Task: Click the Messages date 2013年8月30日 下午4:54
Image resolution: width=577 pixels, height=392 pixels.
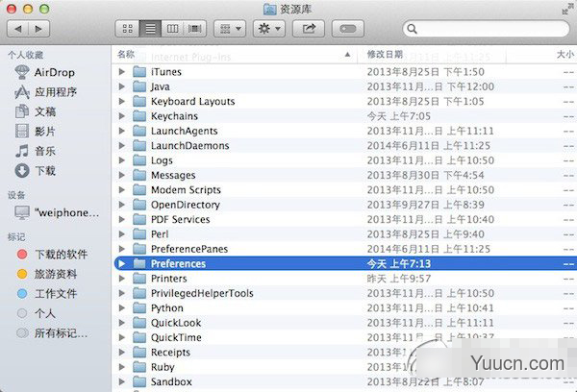Action: [x=425, y=175]
